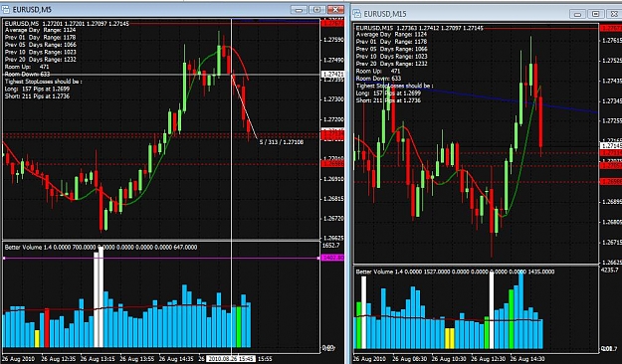Image resolution: width=622 pixels, height=364 pixels.
Task: Click the 1.27345 price label on M15 scale
Action: 612,101
